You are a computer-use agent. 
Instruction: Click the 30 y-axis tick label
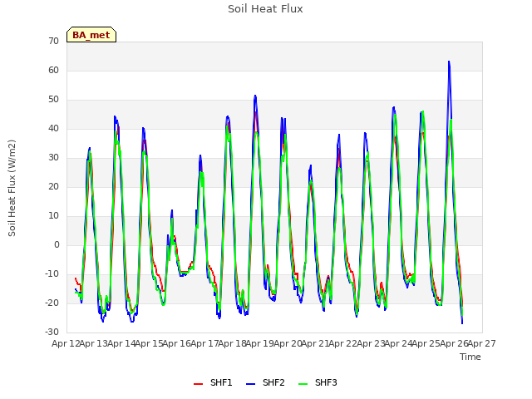pyautogui.click(x=53, y=157)
